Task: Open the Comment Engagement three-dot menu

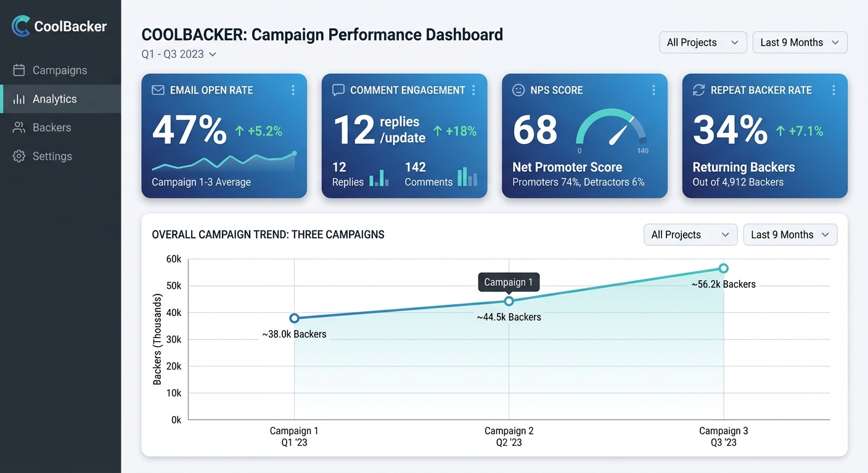Action: point(473,90)
